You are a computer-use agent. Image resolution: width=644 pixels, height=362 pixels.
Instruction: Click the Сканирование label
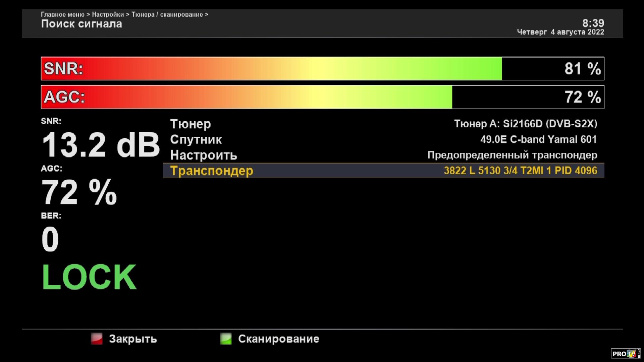278,339
